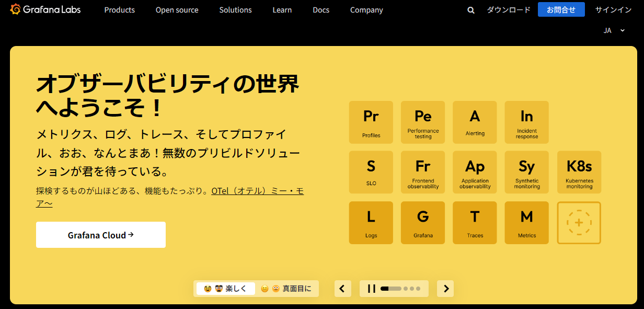Open the Company menu

point(366,10)
